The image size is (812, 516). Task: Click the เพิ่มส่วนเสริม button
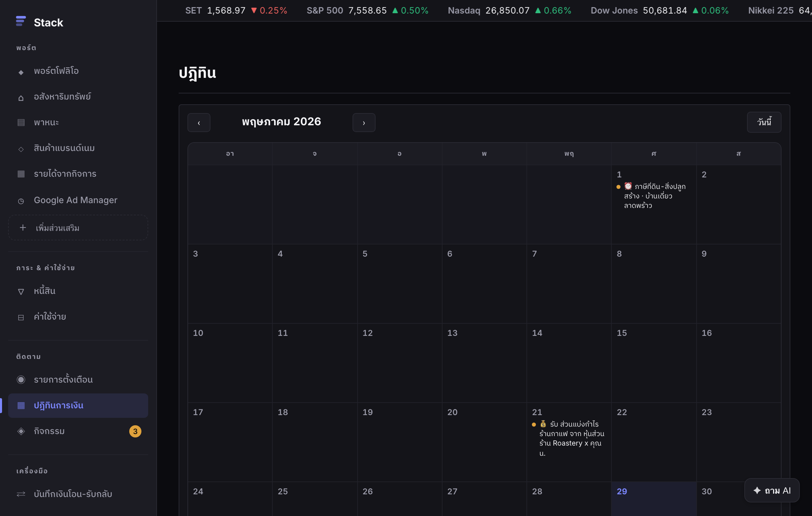coord(78,228)
